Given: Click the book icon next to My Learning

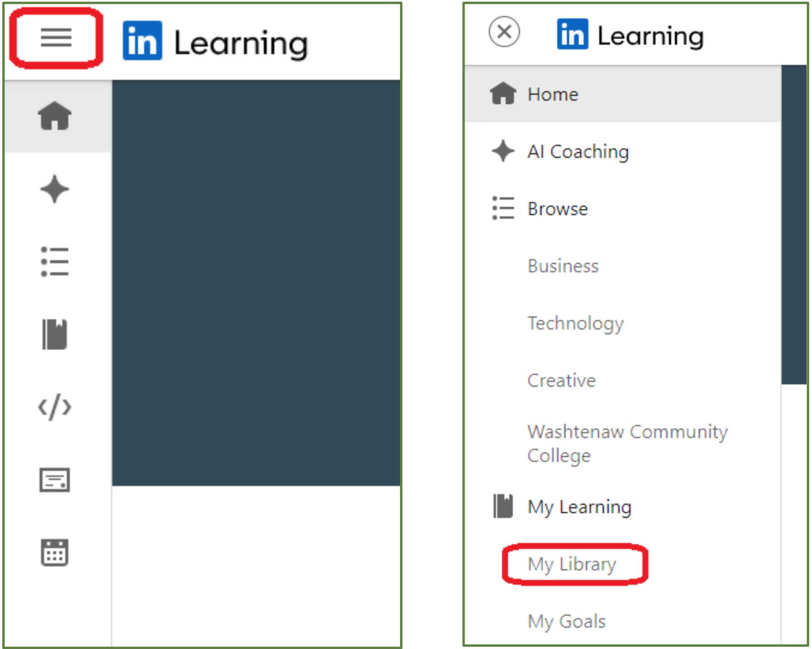Looking at the screenshot, I should pos(503,506).
